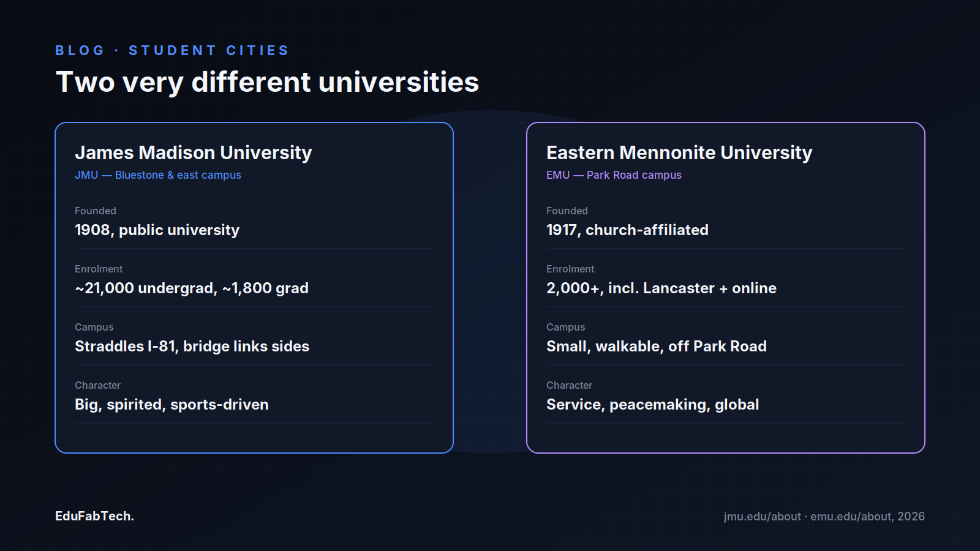Image resolution: width=980 pixels, height=551 pixels.
Task: Click the James Madison University card title
Action: coord(194,152)
